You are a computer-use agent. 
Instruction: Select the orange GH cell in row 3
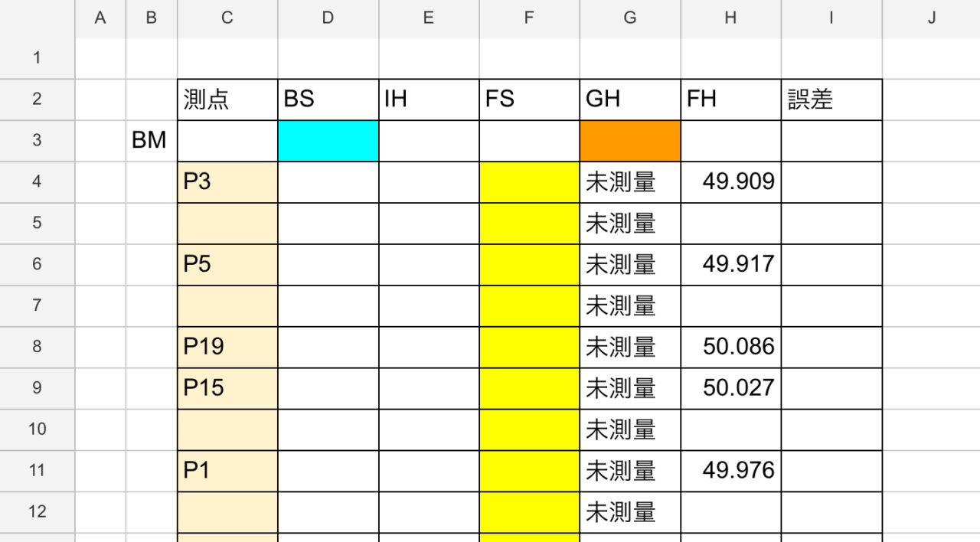(630, 141)
